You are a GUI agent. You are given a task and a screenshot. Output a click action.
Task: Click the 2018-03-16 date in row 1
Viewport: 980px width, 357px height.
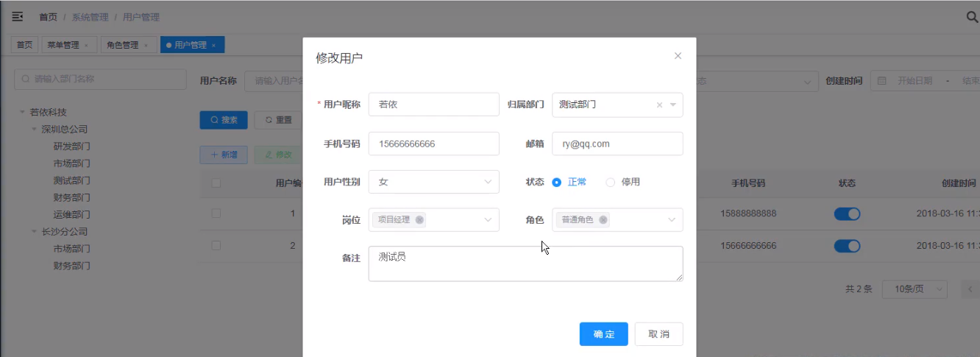click(948, 214)
